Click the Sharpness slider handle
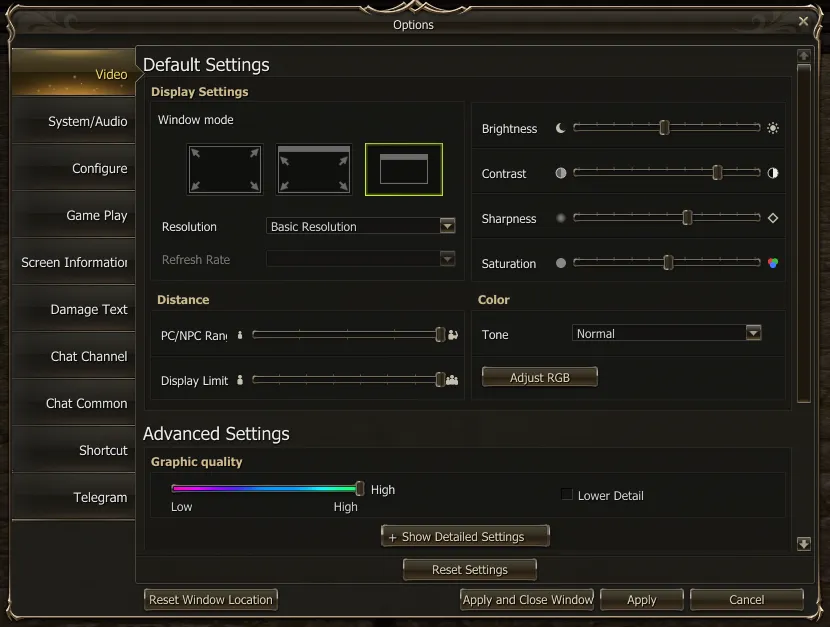Viewport: 830px width, 627px height. click(687, 217)
